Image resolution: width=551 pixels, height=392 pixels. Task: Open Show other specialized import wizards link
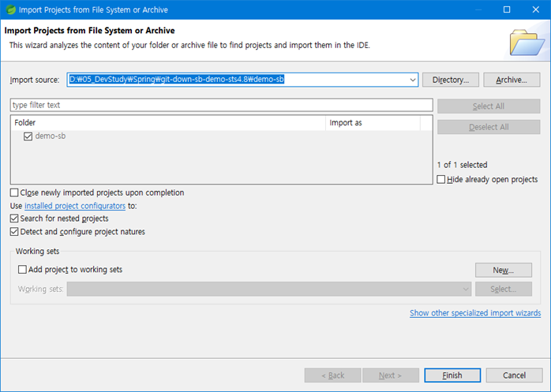tap(475, 313)
